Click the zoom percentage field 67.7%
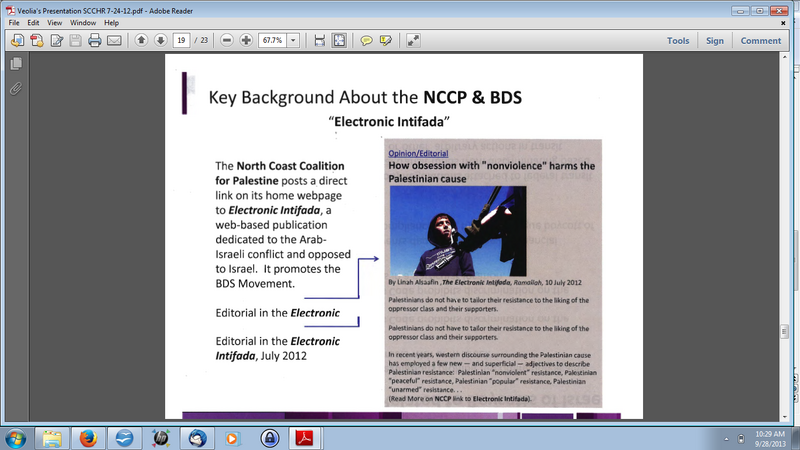The image size is (800, 450). (x=272, y=40)
